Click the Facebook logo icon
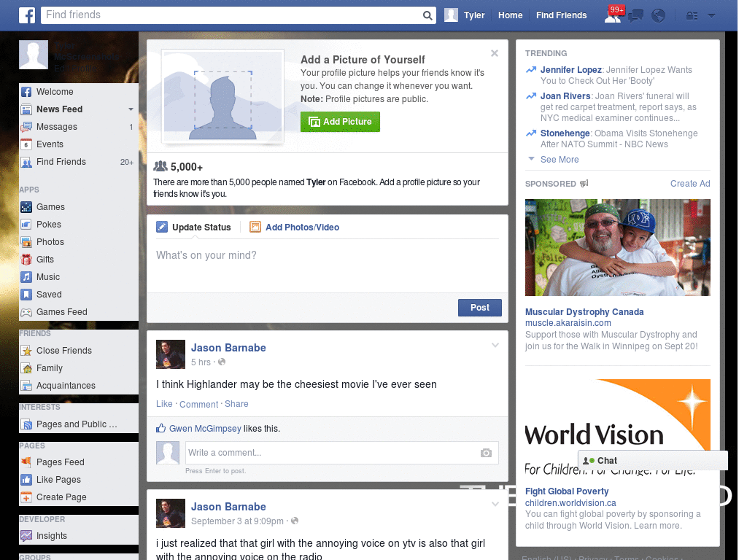This screenshot has height=560, width=747. [27, 15]
